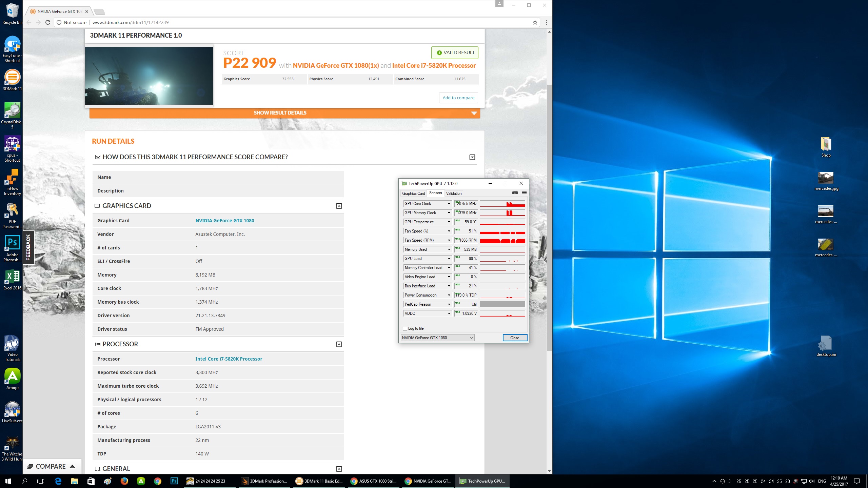Open Firefox from the taskbar

[x=124, y=481]
